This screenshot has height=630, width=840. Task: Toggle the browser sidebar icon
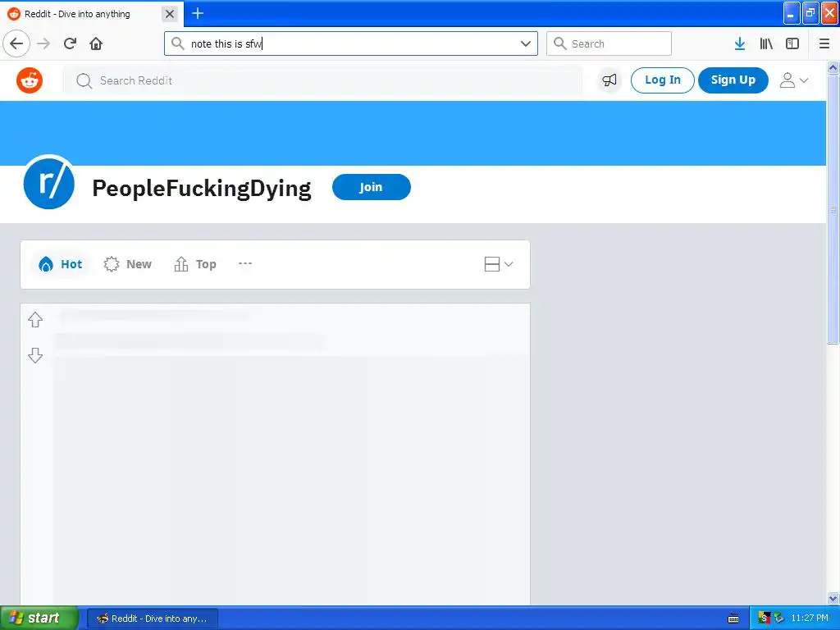792,43
